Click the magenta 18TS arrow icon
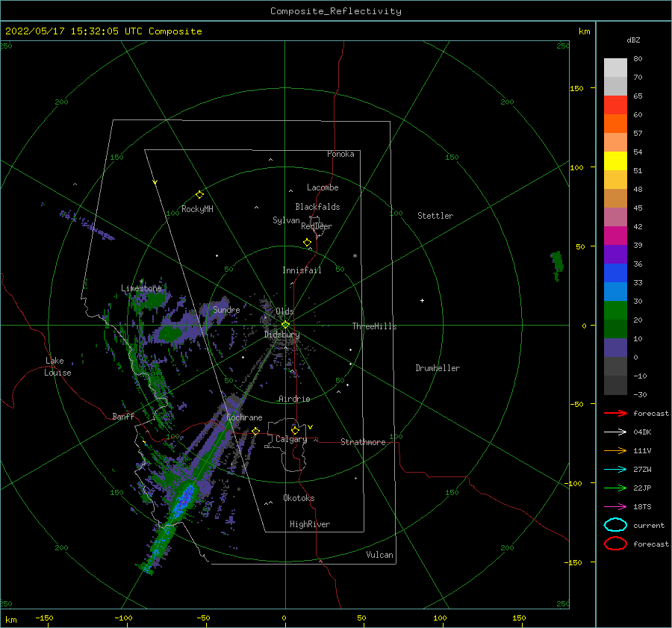 (615, 507)
